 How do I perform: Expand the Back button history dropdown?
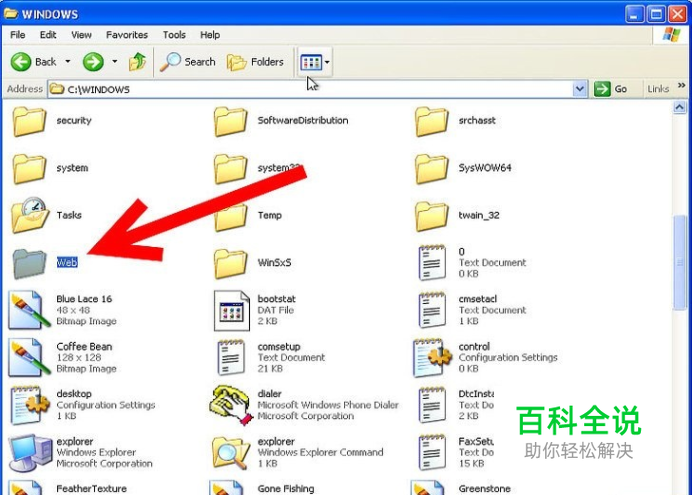click(x=68, y=62)
